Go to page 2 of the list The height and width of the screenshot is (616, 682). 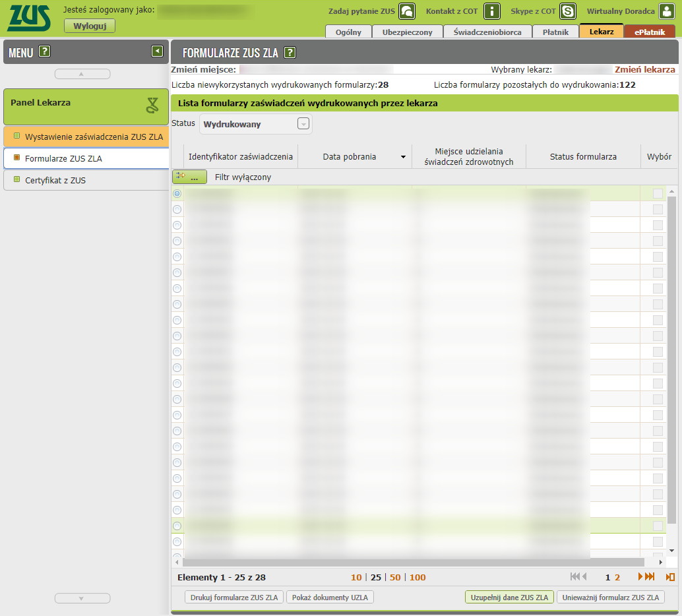[x=617, y=577]
